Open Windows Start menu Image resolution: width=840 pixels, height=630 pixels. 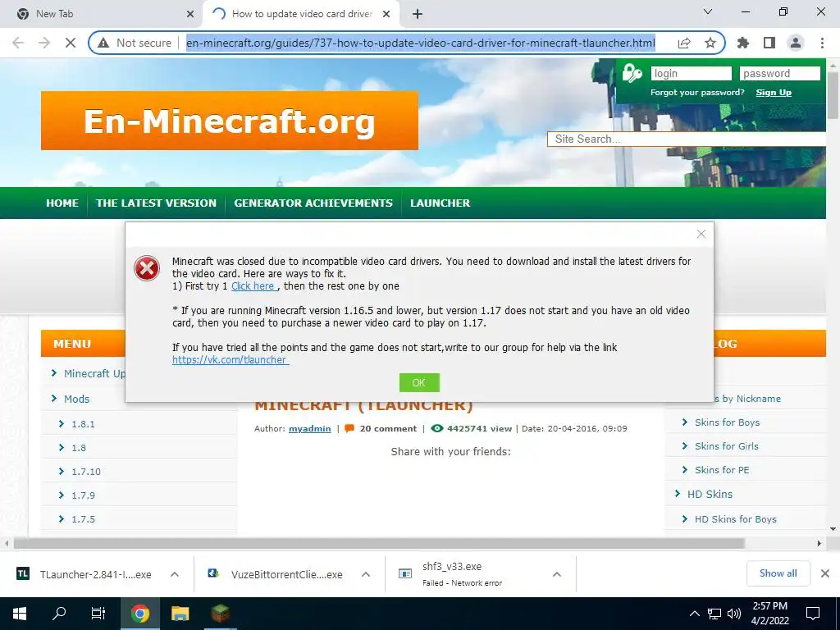pyautogui.click(x=20, y=614)
